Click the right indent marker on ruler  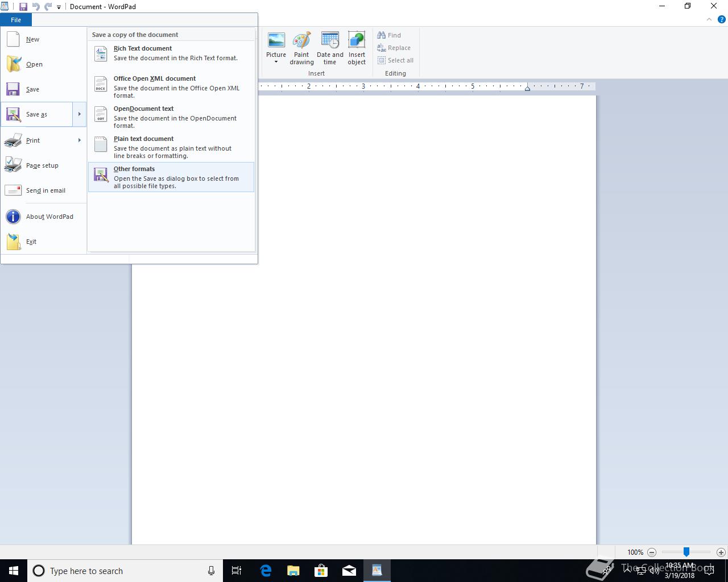[x=528, y=88]
